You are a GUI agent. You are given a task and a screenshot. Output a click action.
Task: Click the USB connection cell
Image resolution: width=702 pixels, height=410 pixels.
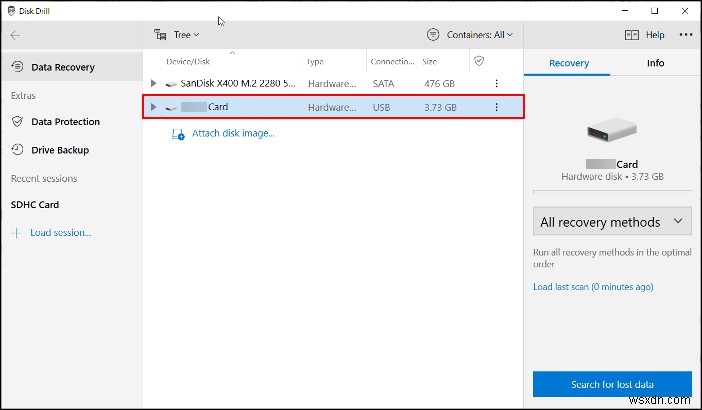click(x=381, y=107)
